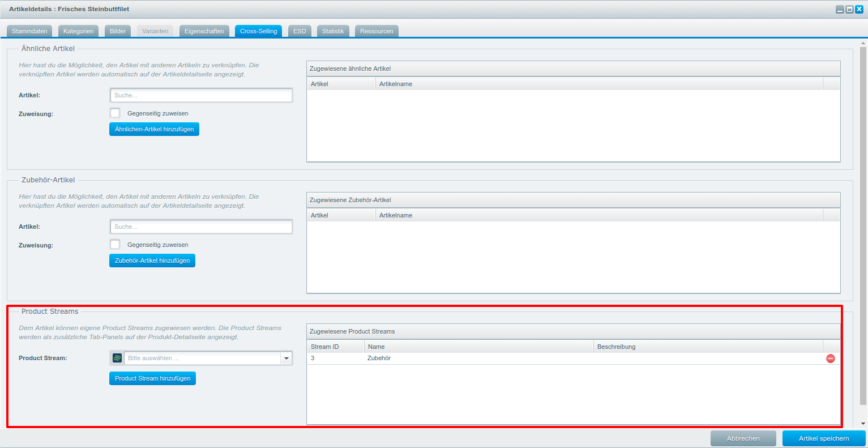Viewport: 868px width, 448px height.
Task: Click Artikel column in Zubehör-Artikel grid
Action: pos(341,215)
